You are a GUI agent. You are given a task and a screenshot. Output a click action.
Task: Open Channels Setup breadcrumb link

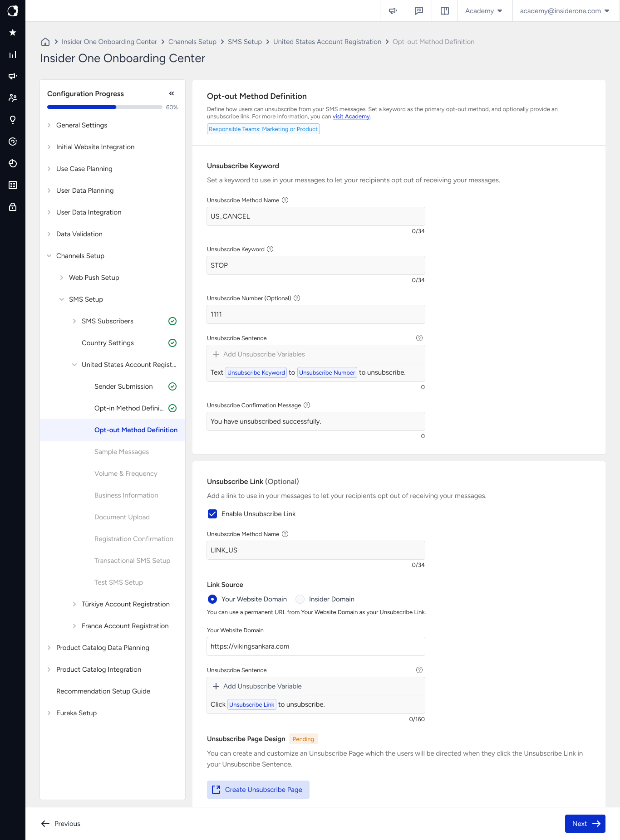click(x=192, y=42)
